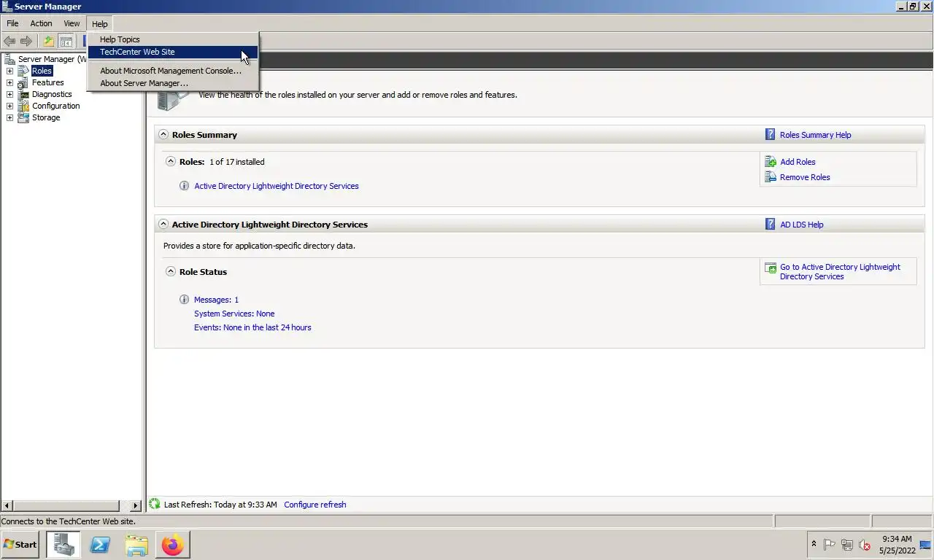Screen dimensions: 934x560
Task: Open Firefox from the taskbar
Action: pos(173,544)
